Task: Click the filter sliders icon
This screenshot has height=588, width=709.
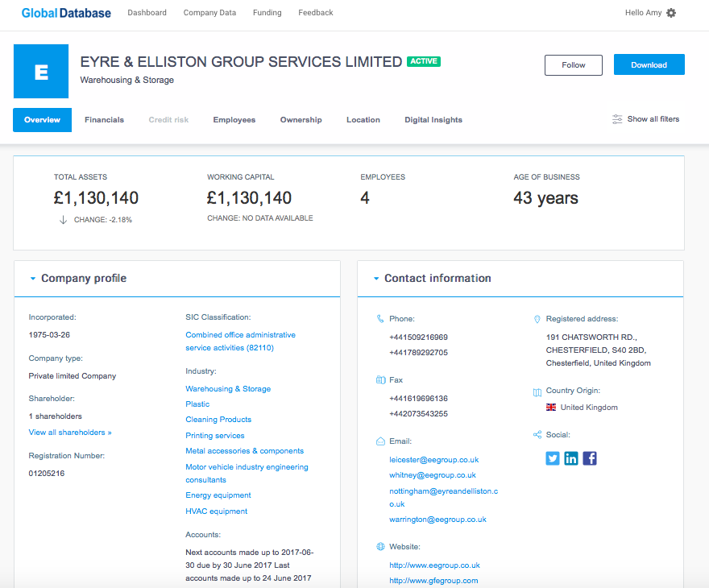Action: [x=617, y=119]
